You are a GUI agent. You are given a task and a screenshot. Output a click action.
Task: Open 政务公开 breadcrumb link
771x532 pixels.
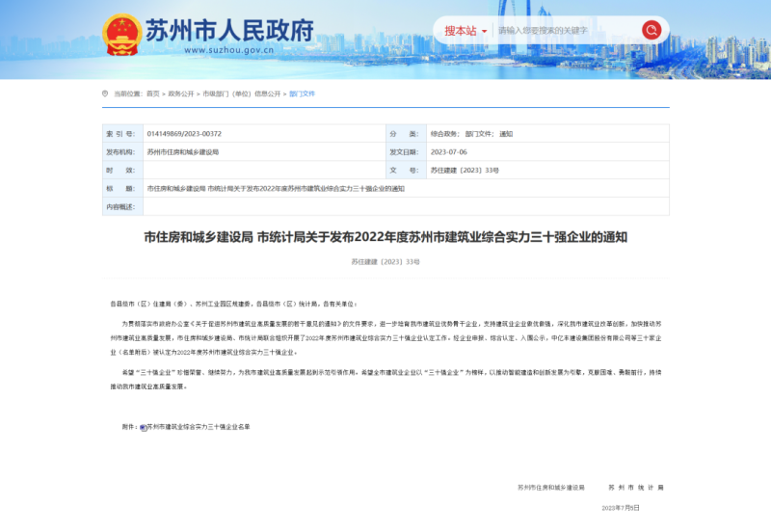click(181, 93)
